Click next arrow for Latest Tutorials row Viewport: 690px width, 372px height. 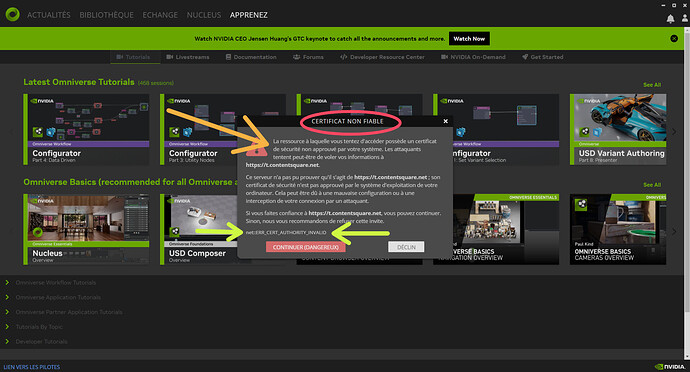click(674, 131)
